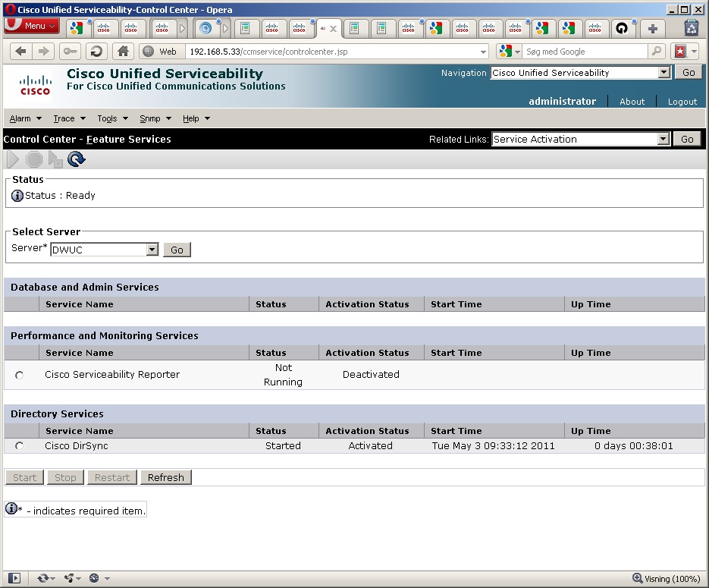Click the info icon beside the required item note
Image resolution: width=709 pixels, height=588 pixels.
[11, 508]
